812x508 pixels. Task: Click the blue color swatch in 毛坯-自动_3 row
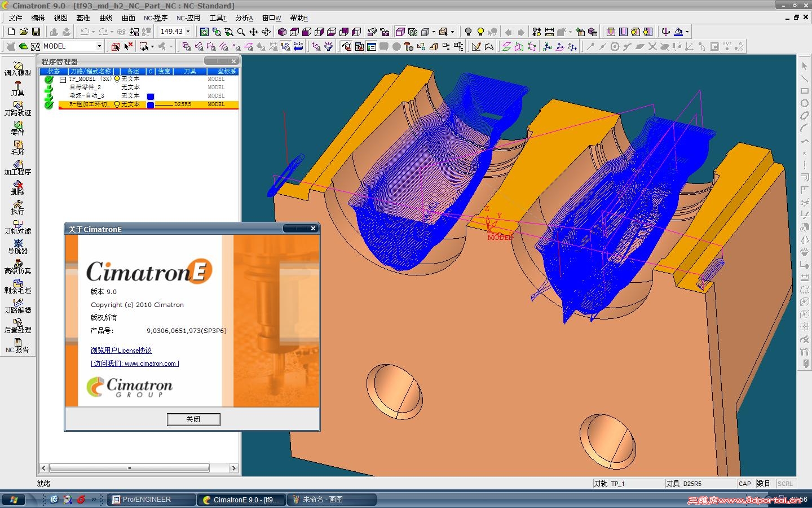[x=151, y=97]
